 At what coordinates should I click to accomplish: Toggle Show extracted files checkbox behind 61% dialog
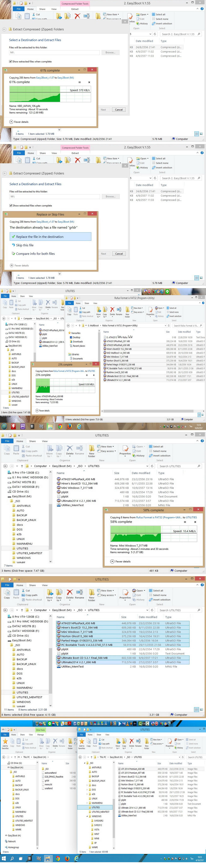pos(11,62)
